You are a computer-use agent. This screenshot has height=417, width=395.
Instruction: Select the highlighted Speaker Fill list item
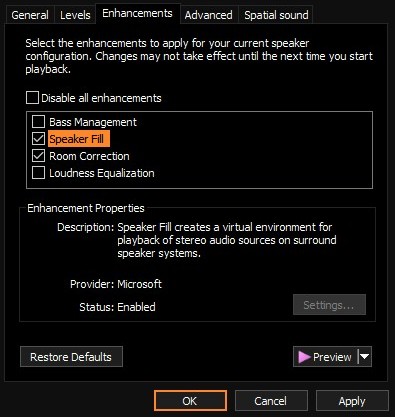tap(79, 139)
